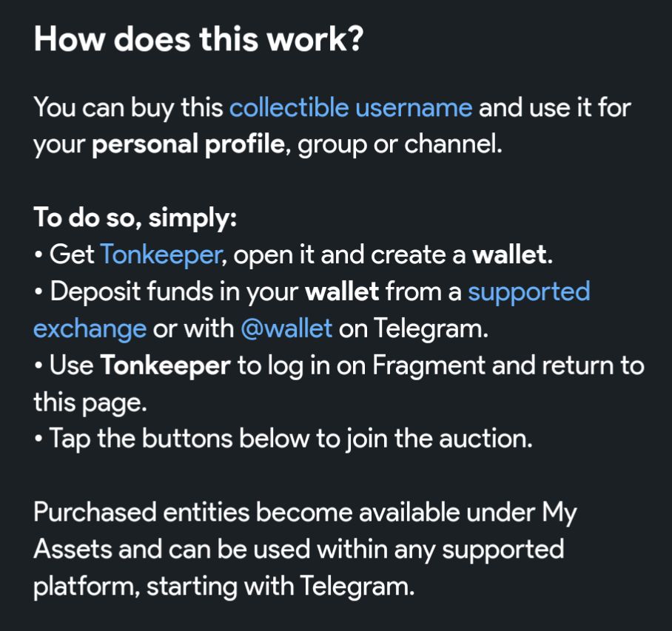Screen dimensions: 672x631
Task: Click the 'You can buy this' text
Action: (128, 108)
